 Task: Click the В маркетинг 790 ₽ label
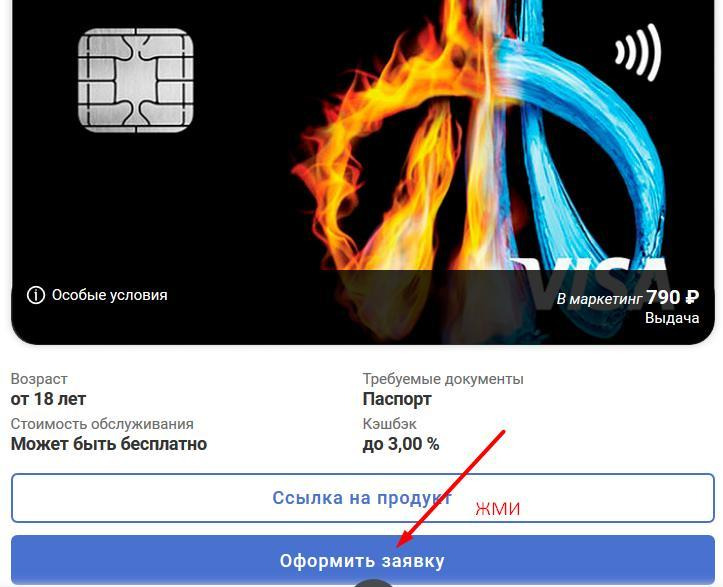pyautogui.click(x=628, y=298)
